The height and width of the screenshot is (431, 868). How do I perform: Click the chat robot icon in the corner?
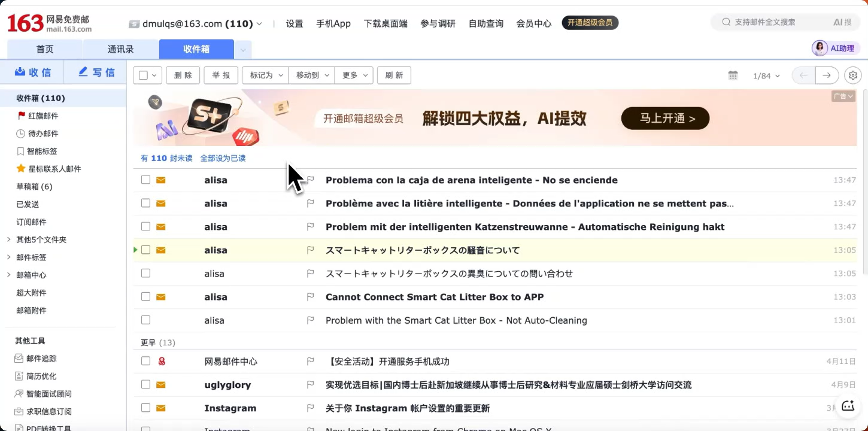coord(848,406)
